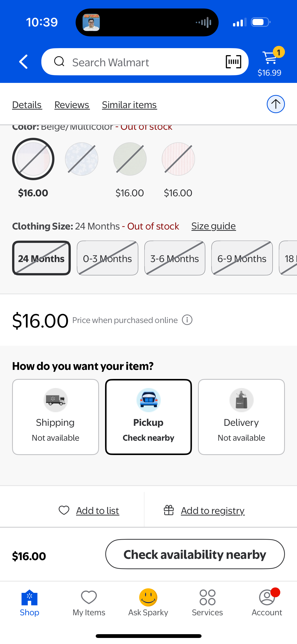
Task: Tap the scroll-to-top arrow button
Action: [276, 104]
